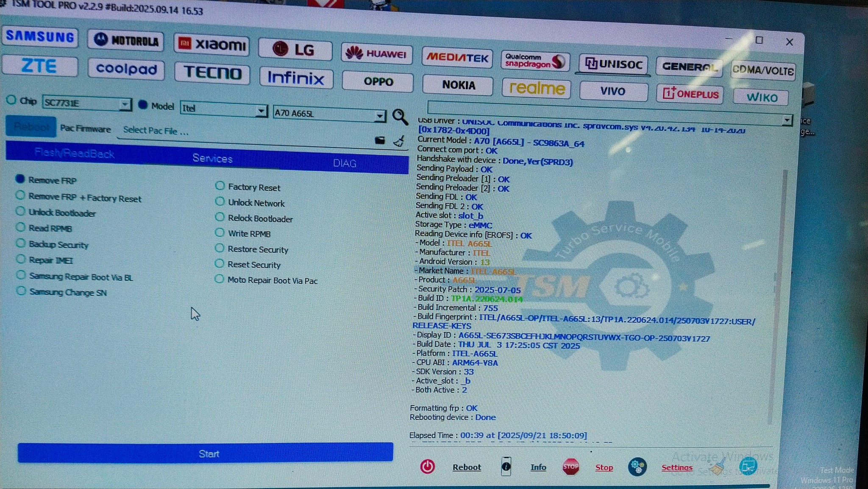
Task: Select Remove FRP + Factory Reset option
Action: tap(20, 195)
